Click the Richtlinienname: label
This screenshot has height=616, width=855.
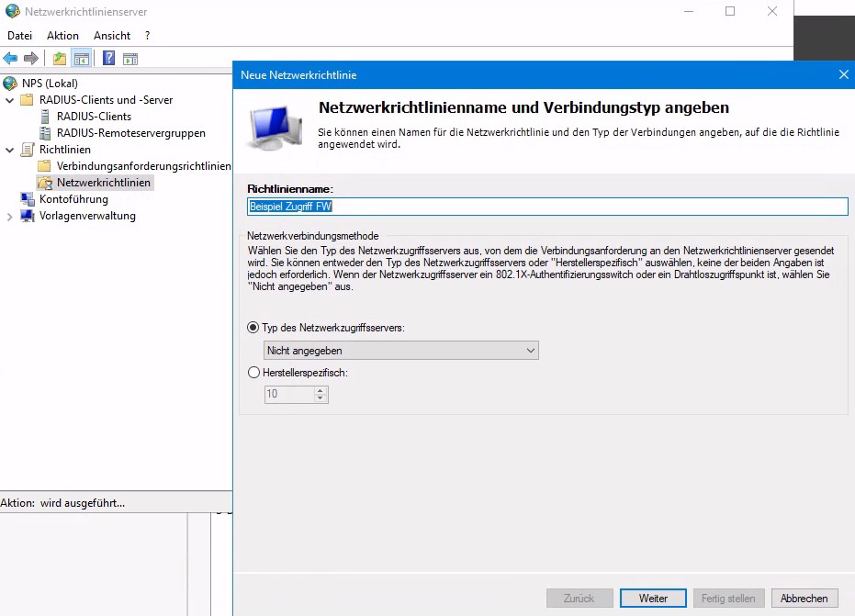tap(290, 189)
